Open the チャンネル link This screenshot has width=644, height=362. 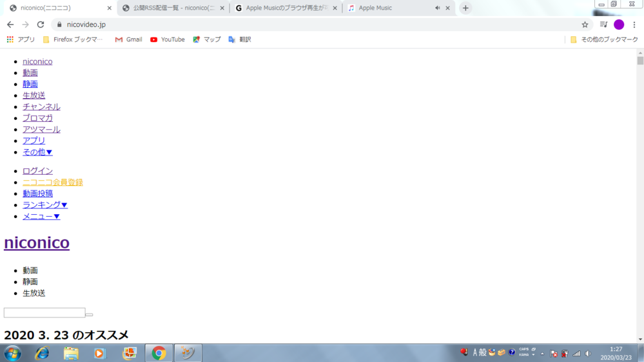[x=41, y=107]
